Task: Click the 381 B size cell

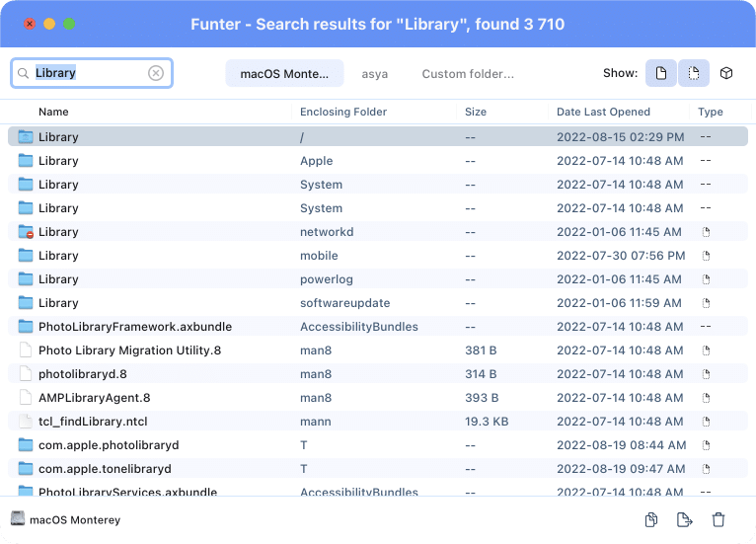Action: pos(481,350)
